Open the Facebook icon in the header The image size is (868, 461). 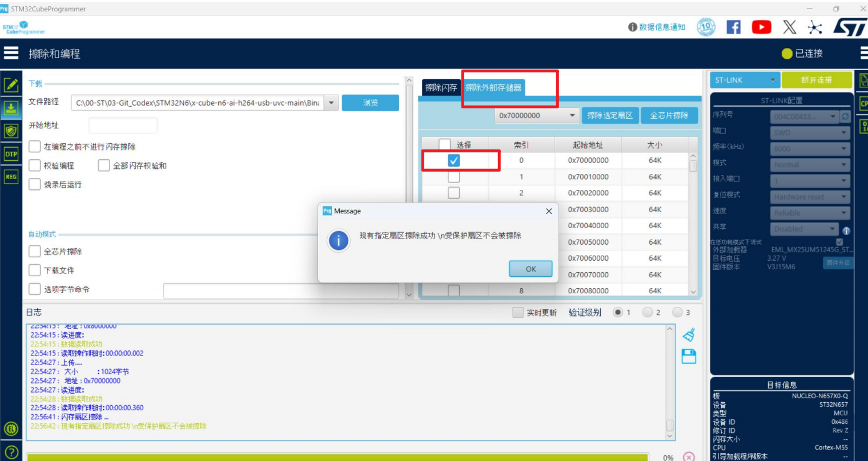pyautogui.click(x=734, y=27)
